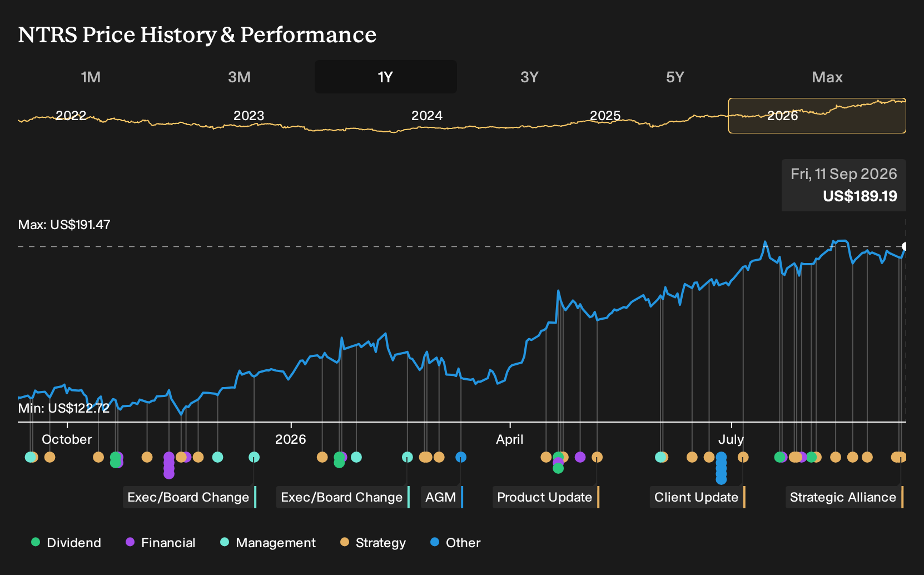Click the 2026 label on main chart axis
Screen dimensions: 924x575
(291, 439)
